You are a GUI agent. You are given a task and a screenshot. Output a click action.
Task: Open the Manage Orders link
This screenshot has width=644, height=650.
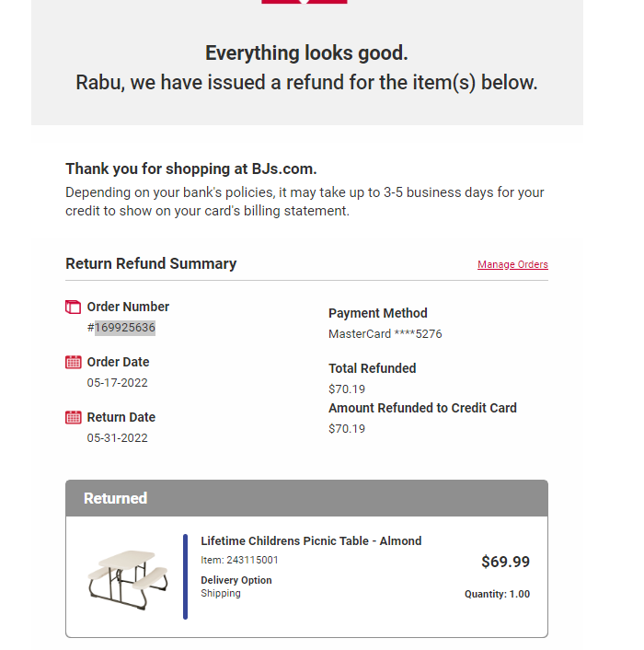point(512,264)
